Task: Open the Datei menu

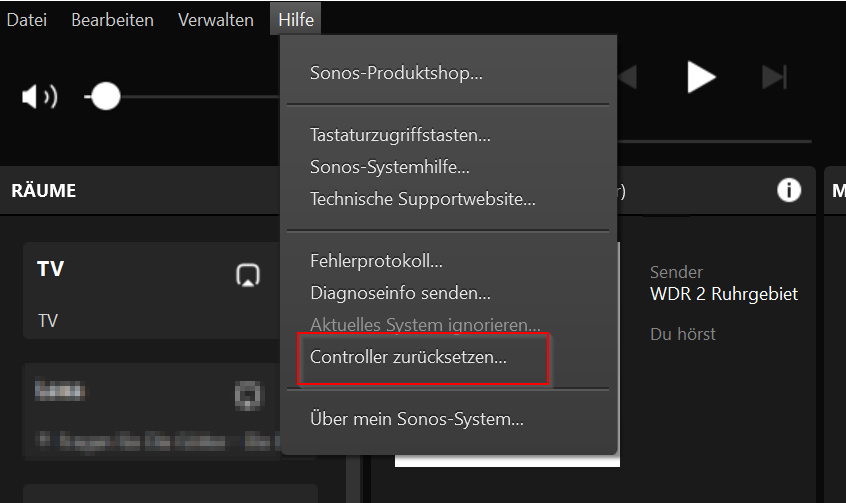Action: point(27,20)
